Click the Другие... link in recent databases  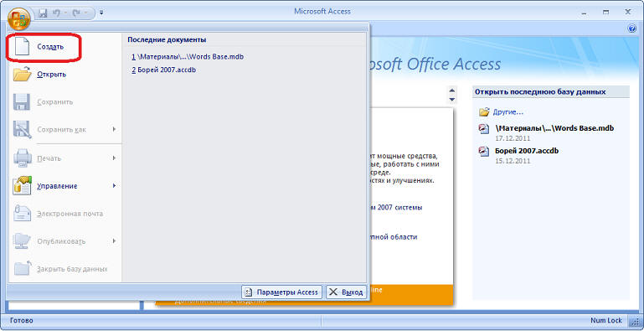(x=508, y=112)
